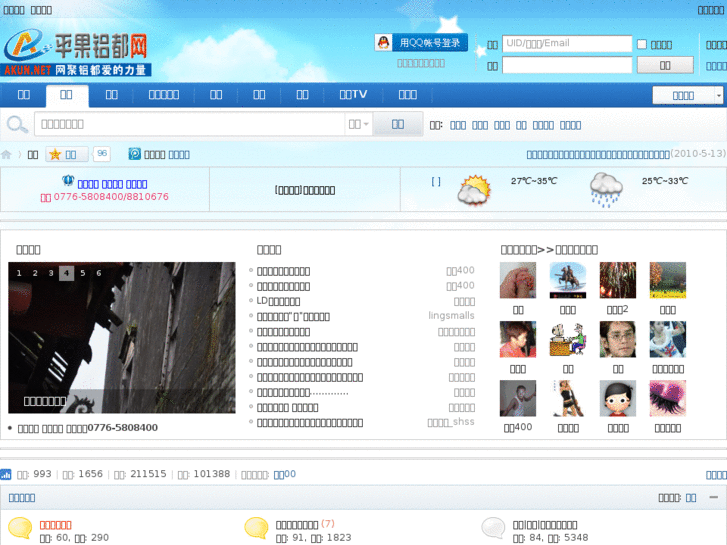Open the shirtless man avatar labeled 400
The image size is (727, 545).
click(x=518, y=398)
